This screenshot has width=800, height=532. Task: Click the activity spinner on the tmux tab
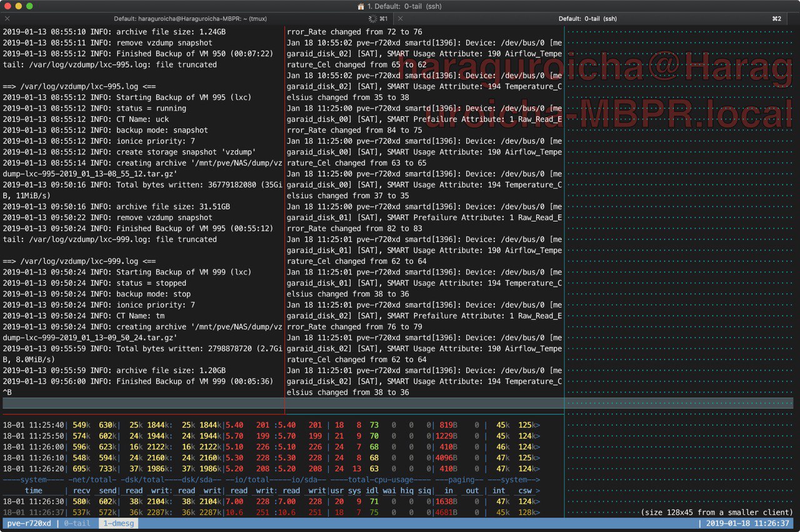(x=373, y=19)
